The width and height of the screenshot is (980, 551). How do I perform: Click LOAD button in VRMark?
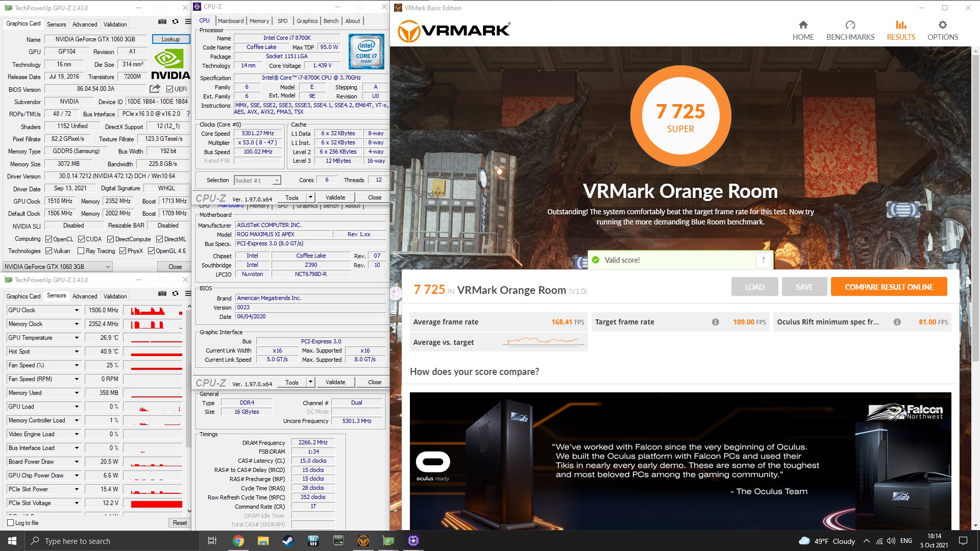click(754, 287)
